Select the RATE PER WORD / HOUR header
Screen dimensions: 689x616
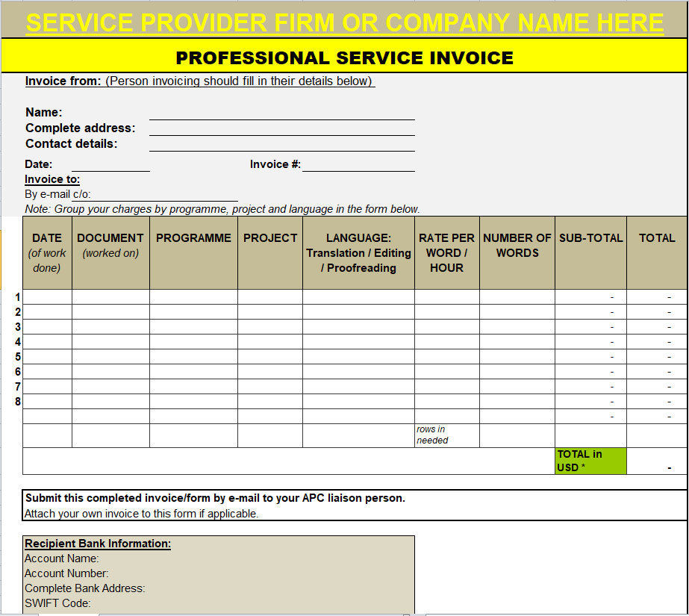[x=446, y=252]
